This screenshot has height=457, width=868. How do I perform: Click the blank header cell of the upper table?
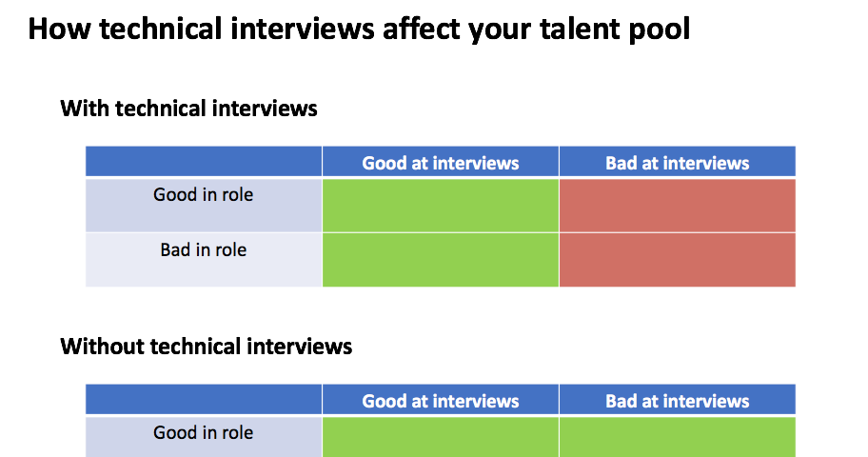pyautogui.click(x=204, y=162)
